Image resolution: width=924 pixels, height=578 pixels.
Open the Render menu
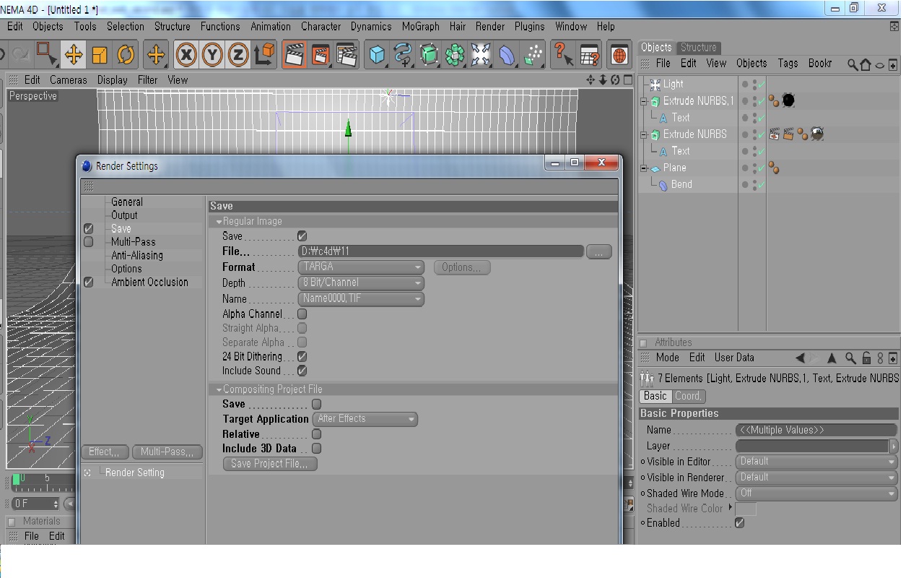490,27
